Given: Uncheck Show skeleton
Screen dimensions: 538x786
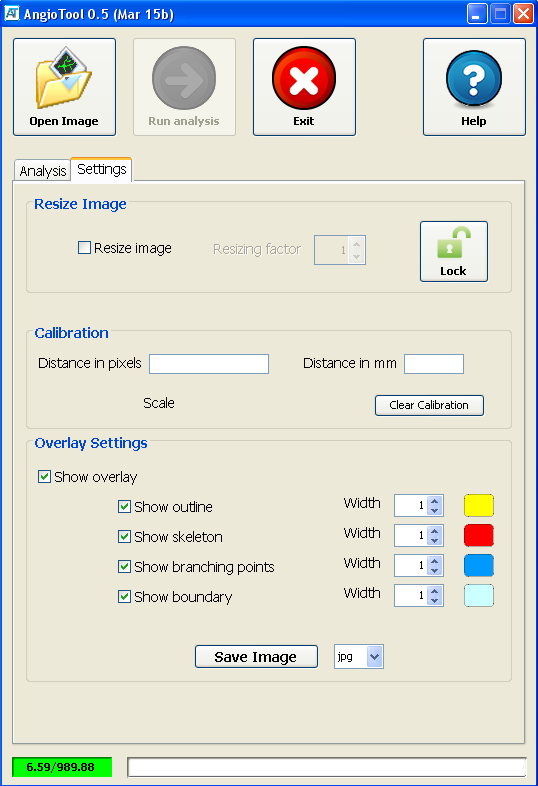Looking at the screenshot, I should pos(124,536).
